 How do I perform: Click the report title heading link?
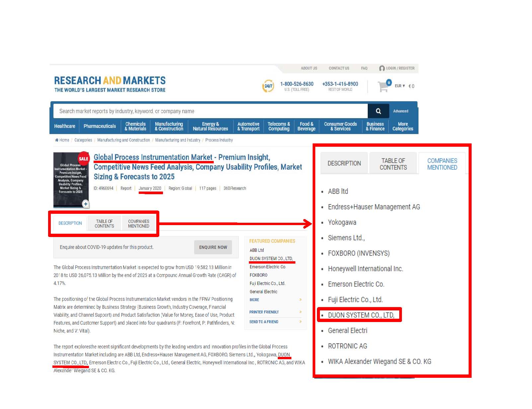(198, 167)
